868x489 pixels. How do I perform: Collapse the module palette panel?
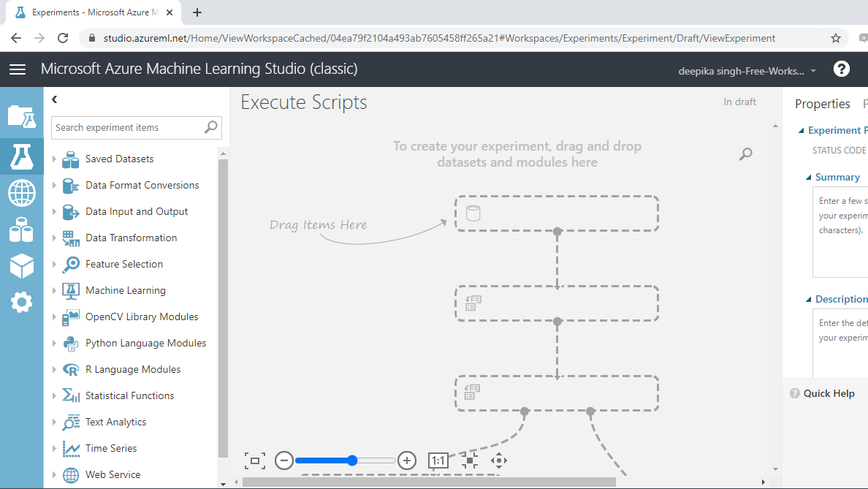pyautogui.click(x=54, y=99)
